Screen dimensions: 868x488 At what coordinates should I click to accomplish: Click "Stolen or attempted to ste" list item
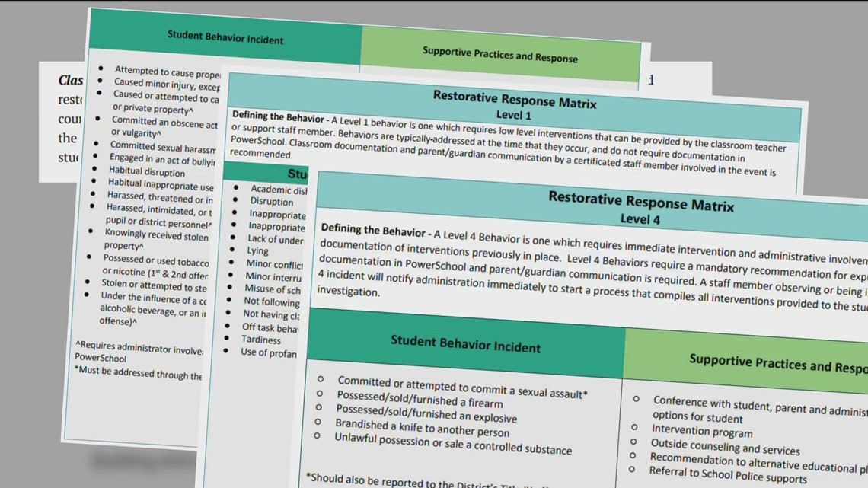[x=154, y=285]
